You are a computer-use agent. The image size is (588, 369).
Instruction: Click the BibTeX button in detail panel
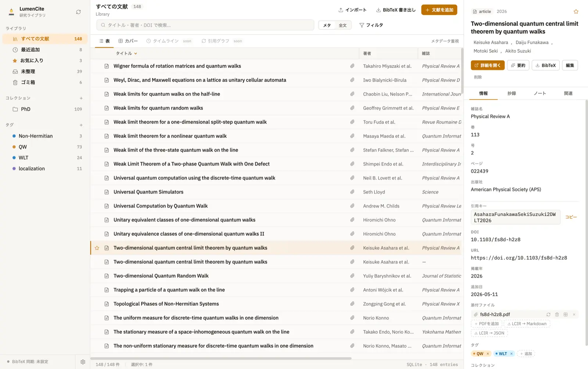546,65
